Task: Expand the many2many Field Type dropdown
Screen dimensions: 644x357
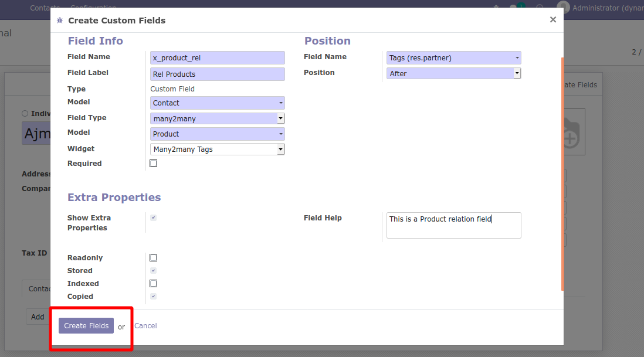Action: 217,118
